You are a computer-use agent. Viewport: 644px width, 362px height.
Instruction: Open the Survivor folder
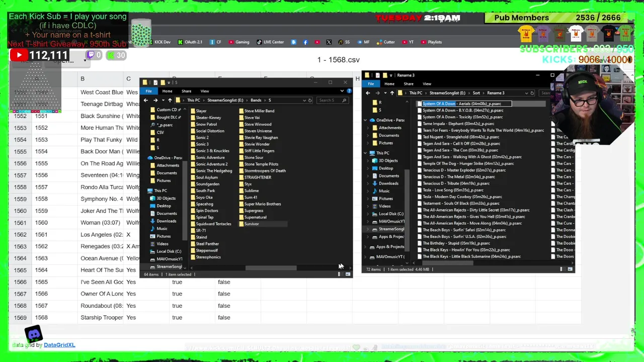point(252,224)
